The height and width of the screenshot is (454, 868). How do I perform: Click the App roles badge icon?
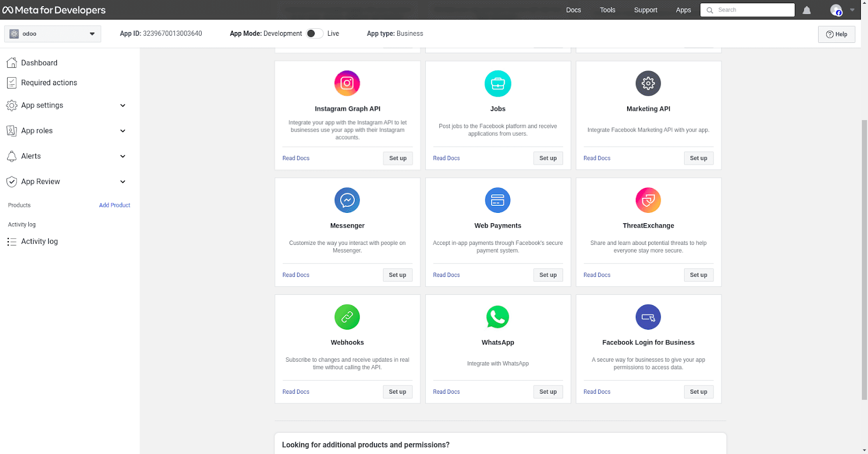(11, 131)
